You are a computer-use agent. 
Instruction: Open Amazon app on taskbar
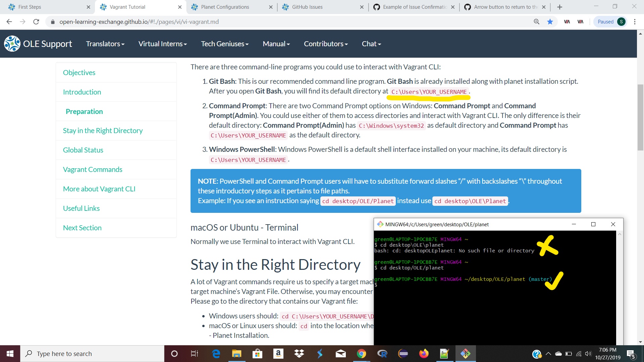click(278, 354)
